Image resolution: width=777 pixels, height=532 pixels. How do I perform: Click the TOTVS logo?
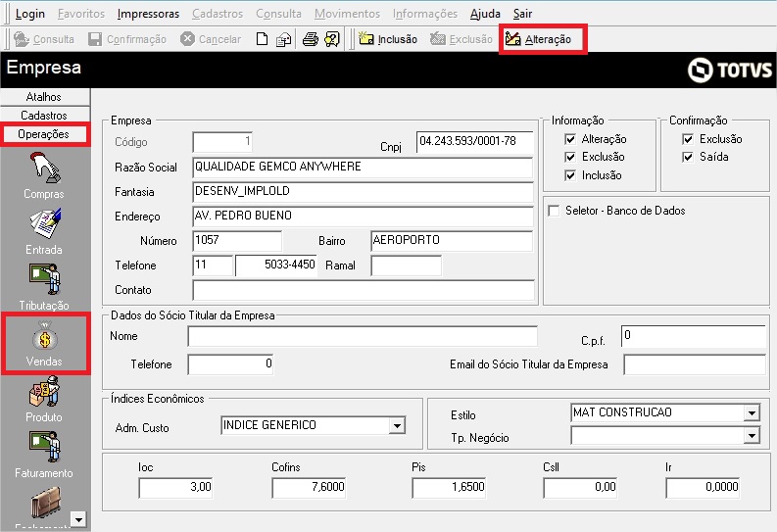[x=729, y=70]
